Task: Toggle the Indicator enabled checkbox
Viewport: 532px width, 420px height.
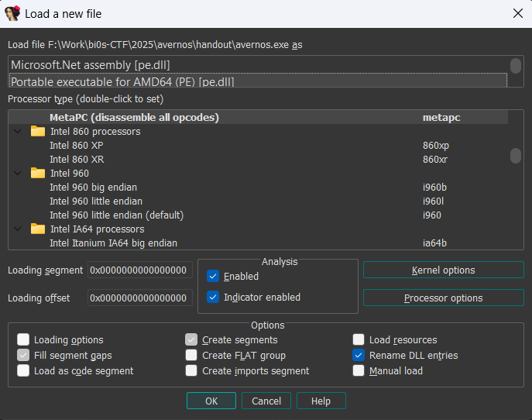Action: 213,298
